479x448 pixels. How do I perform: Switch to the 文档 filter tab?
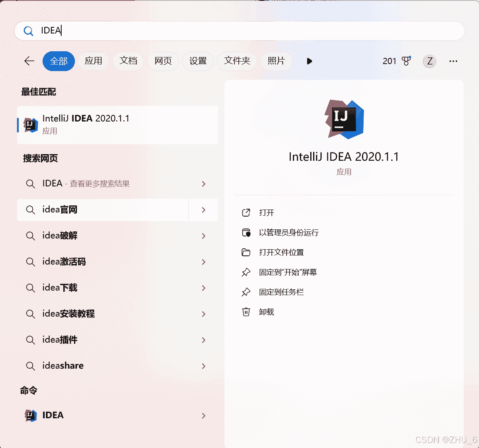[128, 61]
